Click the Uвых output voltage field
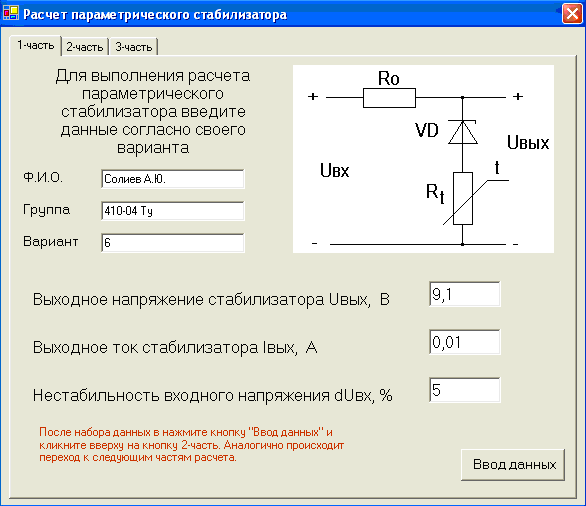The image size is (586, 506). point(465,294)
